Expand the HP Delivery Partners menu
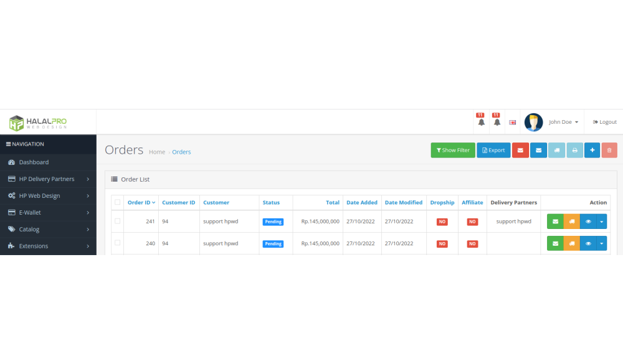The height and width of the screenshot is (364, 623). click(48, 179)
